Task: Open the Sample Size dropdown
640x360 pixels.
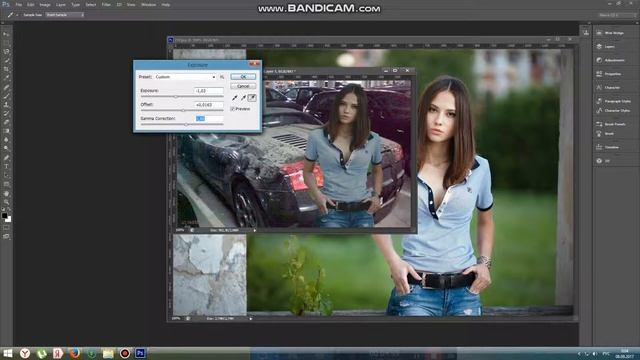Action: pyautogui.click(x=64, y=15)
